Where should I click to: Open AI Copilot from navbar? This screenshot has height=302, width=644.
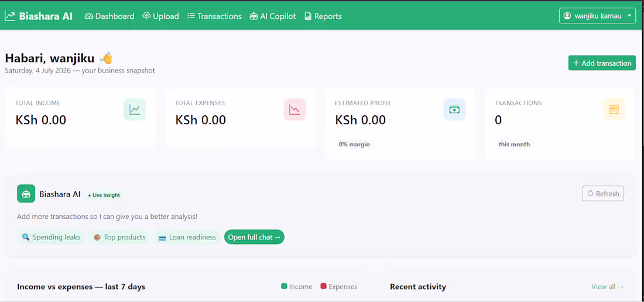(x=273, y=16)
